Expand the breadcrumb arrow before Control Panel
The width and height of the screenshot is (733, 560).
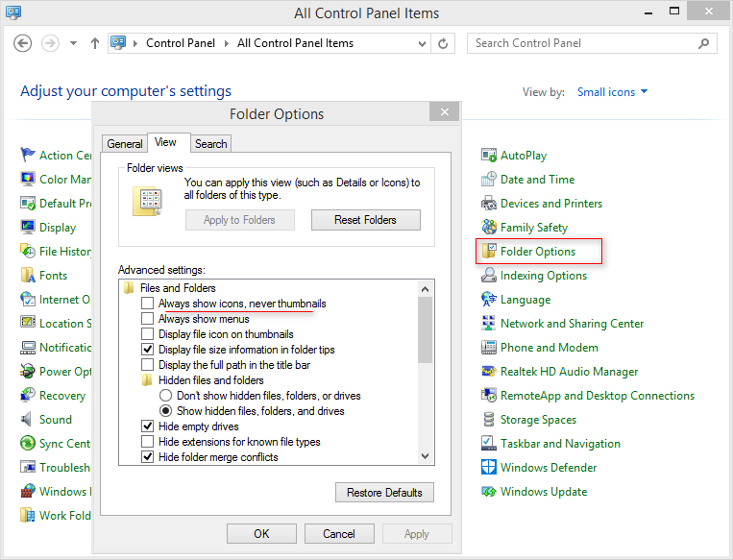(x=135, y=43)
